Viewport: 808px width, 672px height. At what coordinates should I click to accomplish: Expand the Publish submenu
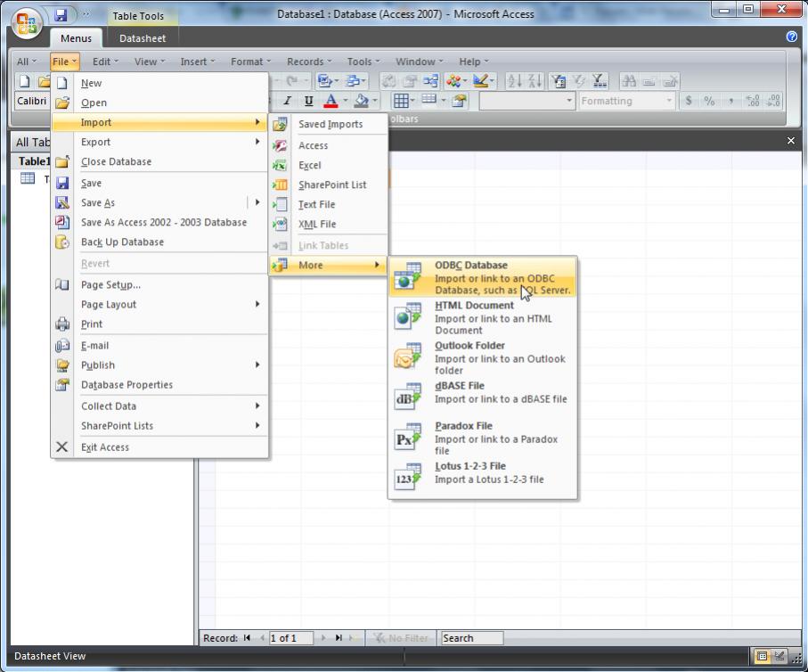(159, 365)
